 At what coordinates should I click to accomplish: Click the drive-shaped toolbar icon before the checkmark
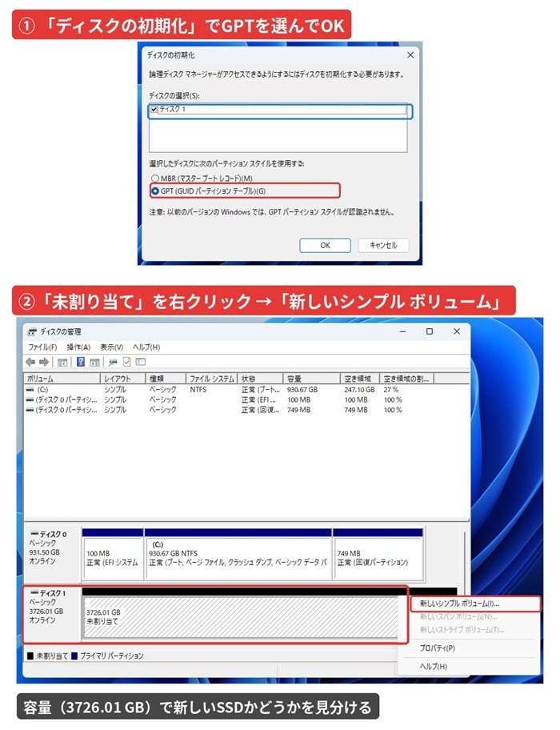click(x=113, y=363)
